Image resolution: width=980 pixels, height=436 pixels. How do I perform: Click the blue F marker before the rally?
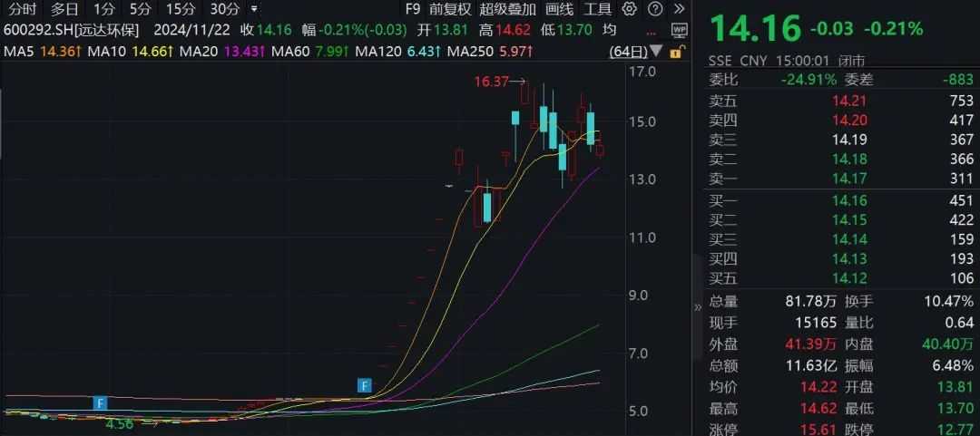click(x=365, y=386)
